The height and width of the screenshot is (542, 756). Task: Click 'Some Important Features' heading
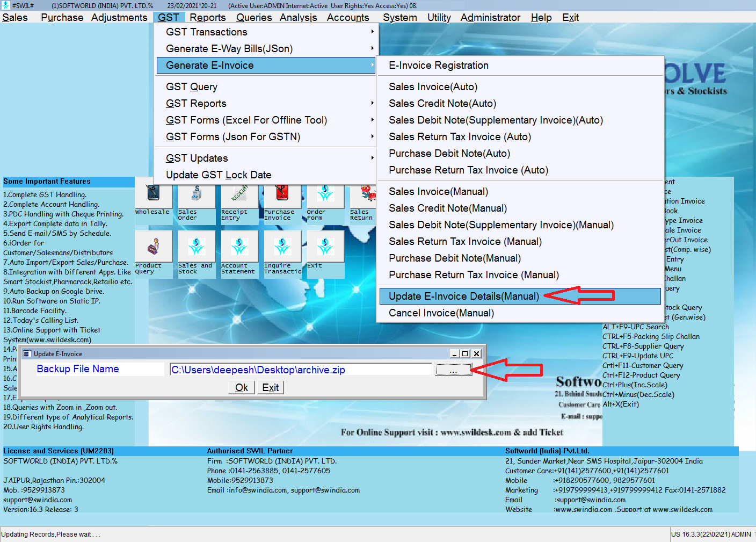click(47, 182)
